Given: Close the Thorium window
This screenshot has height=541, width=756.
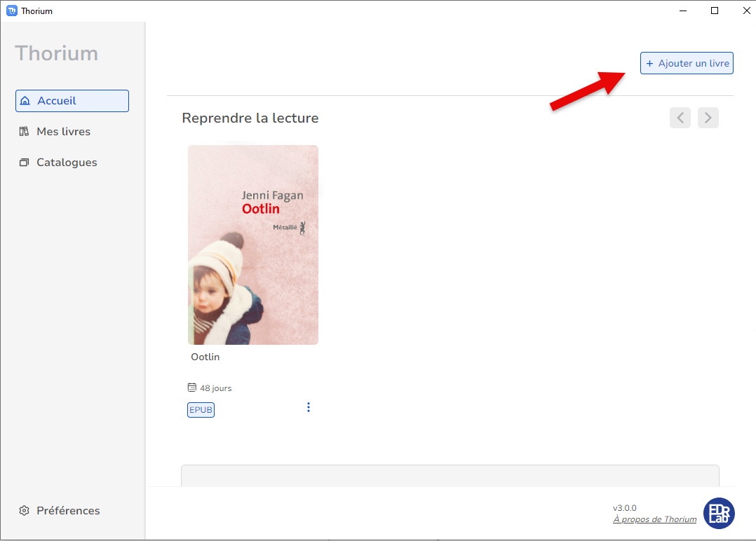Looking at the screenshot, I should 745,11.
